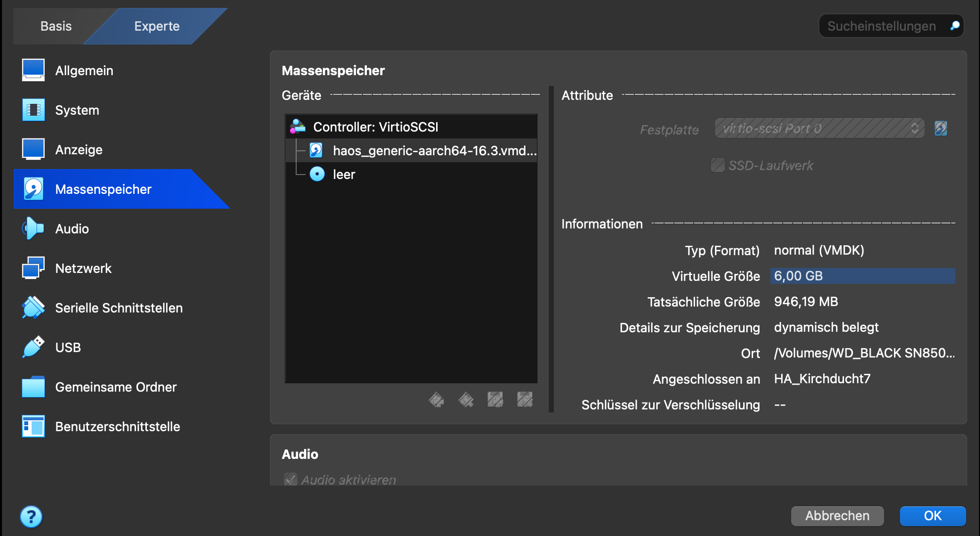Switch to the Basis tab
980x536 pixels.
coord(56,26)
